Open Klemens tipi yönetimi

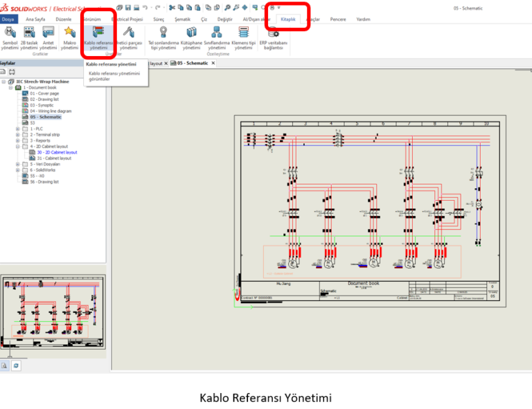[243, 38]
